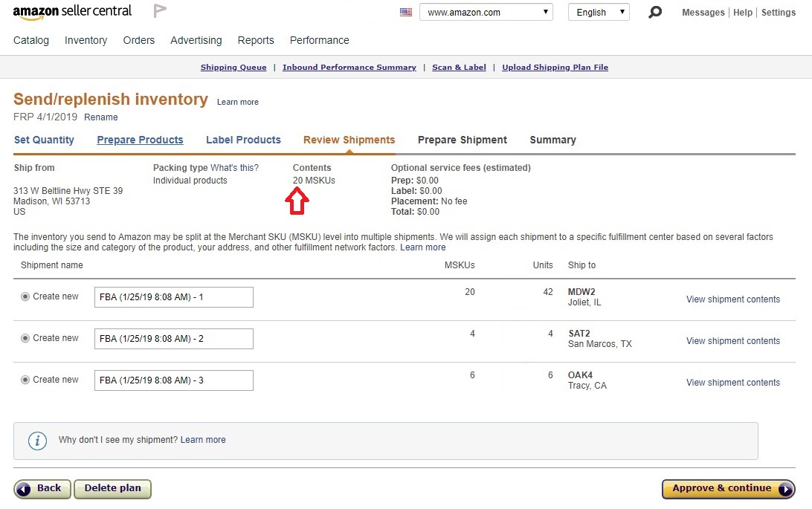Click the Individual products packing type text
Screen dimensions: 812x509
coord(190,181)
